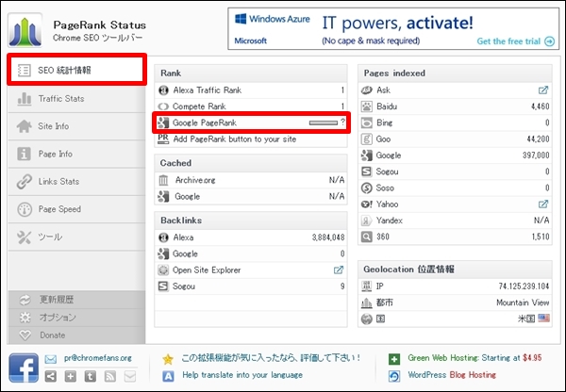Click the Links Stats chain icon
The height and width of the screenshot is (392, 566).
[x=25, y=182]
